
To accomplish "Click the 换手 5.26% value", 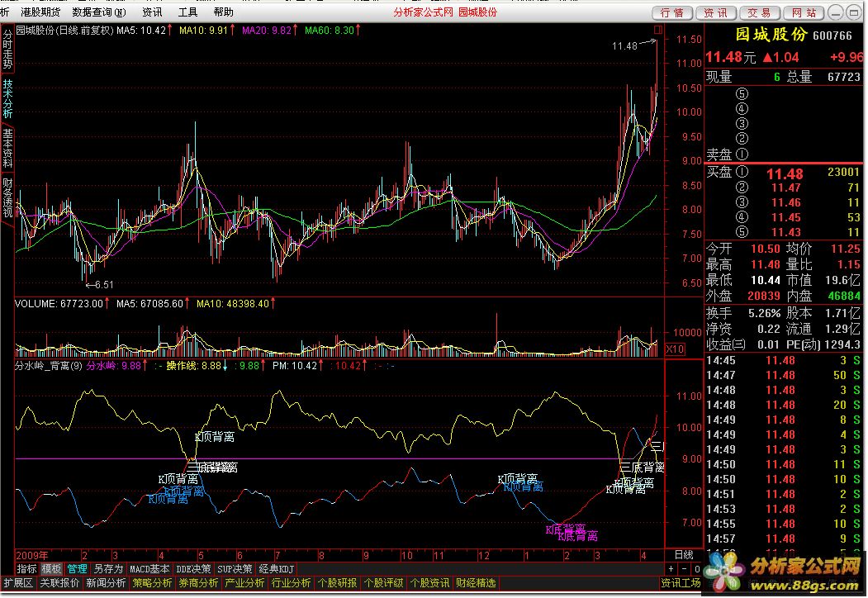I will point(764,313).
